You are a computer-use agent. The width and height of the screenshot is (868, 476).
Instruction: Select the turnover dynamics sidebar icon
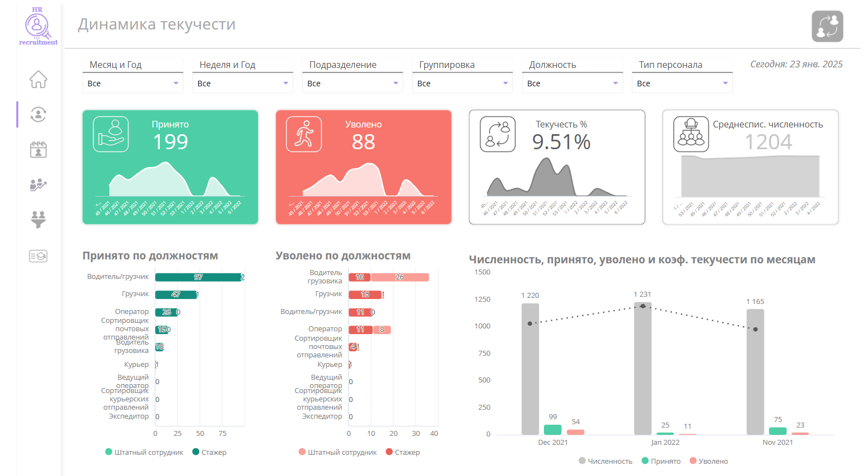(x=38, y=114)
